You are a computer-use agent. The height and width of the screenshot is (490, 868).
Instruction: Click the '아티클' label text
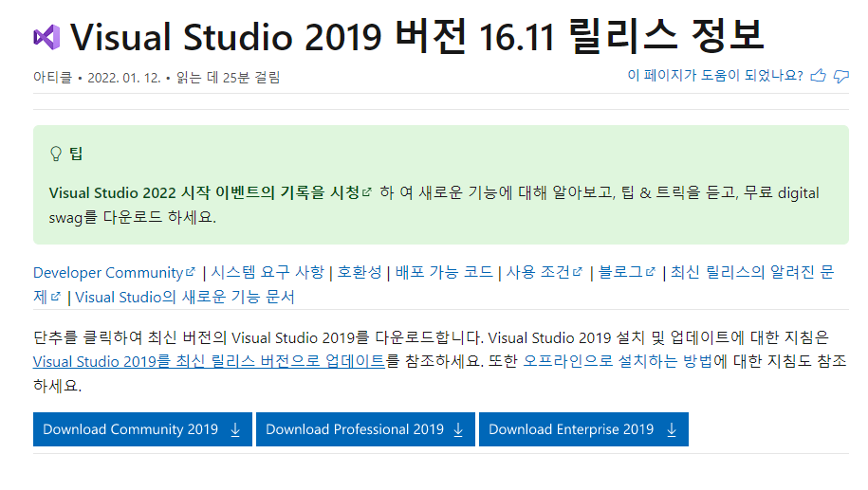[x=52, y=78]
